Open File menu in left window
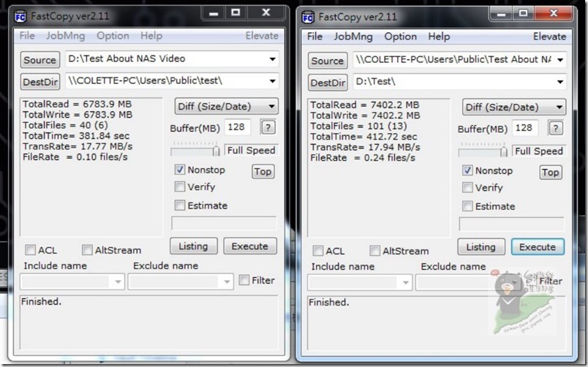The height and width of the screenshot is (367, 588). click(x=27, y=36)
